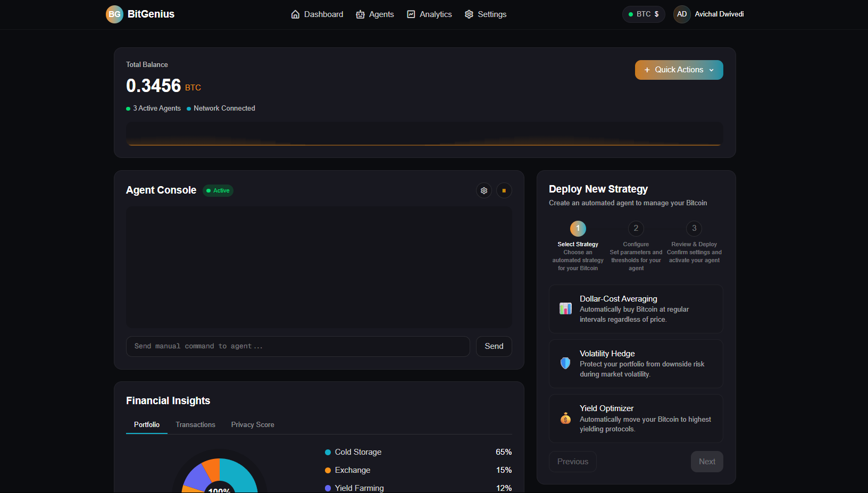The width and height of the screenshot is (868, 493).
Task: Click the Cold Storage teal legend dot
Action: 328,453
